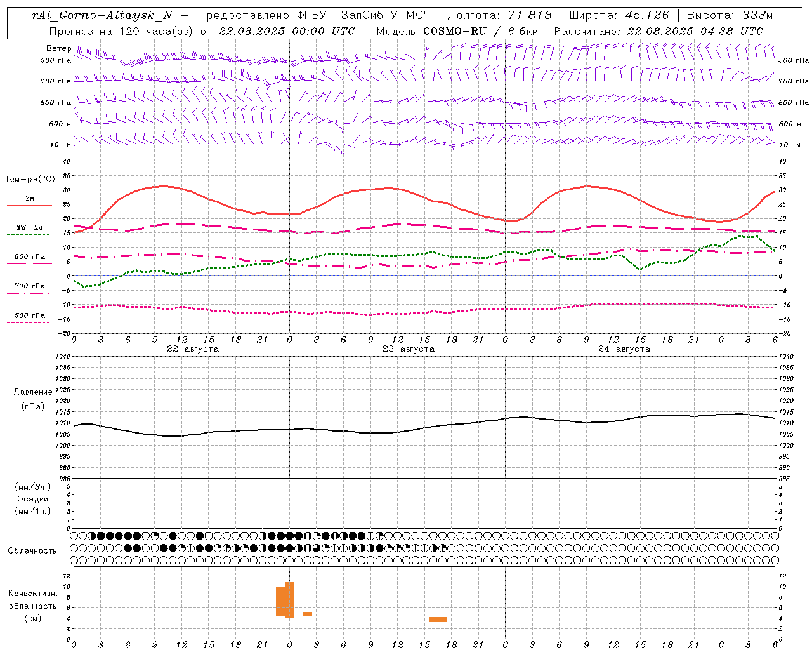
Task: Click the (км) unit under convective label
Action: pos(32,618)
